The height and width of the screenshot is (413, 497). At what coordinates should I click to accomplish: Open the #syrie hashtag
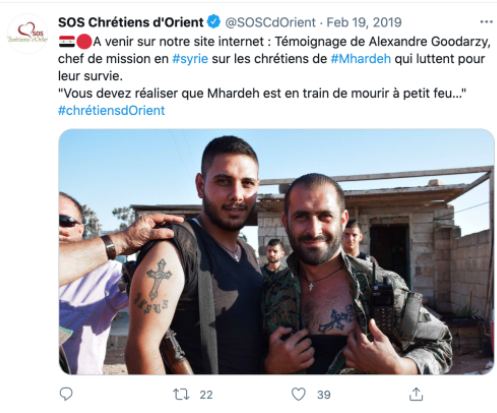[x=190, y=59]
